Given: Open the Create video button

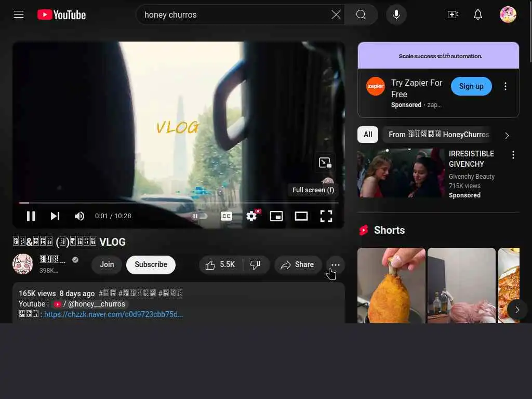Looking at the screenshot, I should [453, 15].
